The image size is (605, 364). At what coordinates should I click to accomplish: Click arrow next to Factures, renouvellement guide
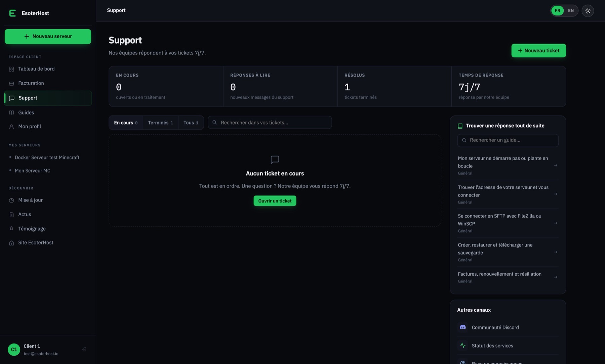pos(556,277)
